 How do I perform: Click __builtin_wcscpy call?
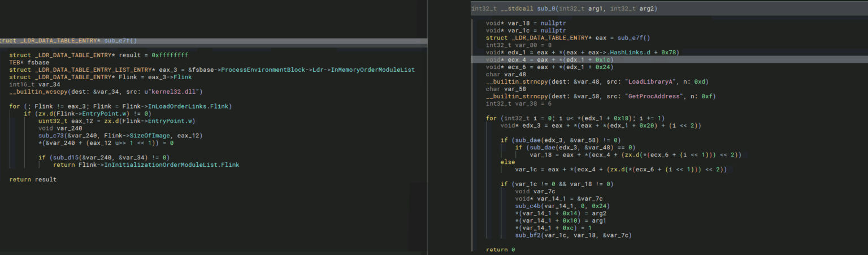37,92
